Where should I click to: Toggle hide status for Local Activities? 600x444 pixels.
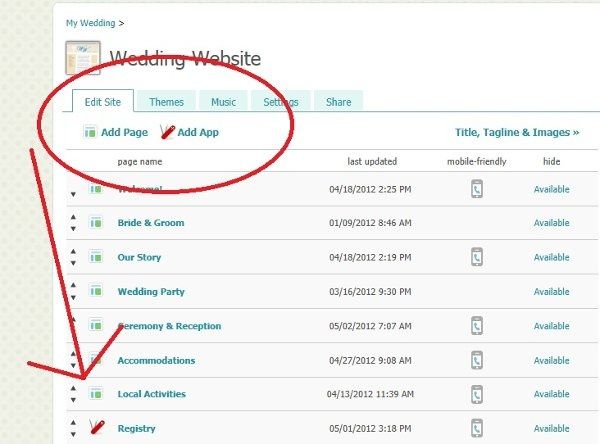(551, 395)
